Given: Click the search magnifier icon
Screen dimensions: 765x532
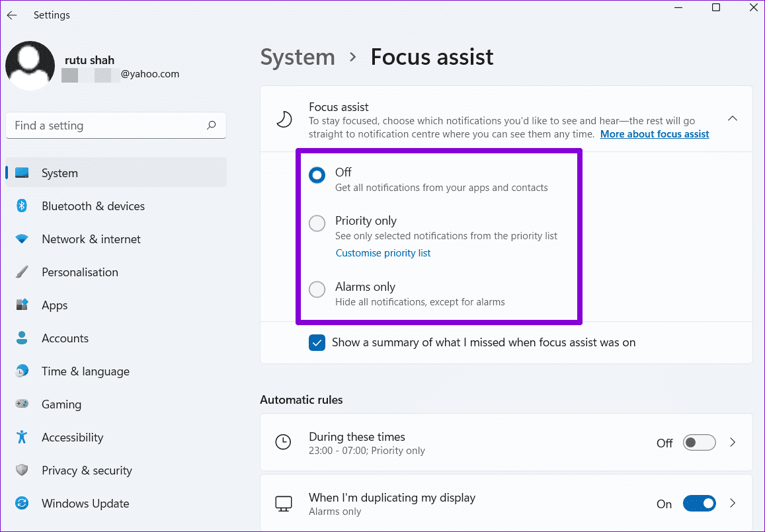Looking at the screenshot, I should click(x=212, y=126).
